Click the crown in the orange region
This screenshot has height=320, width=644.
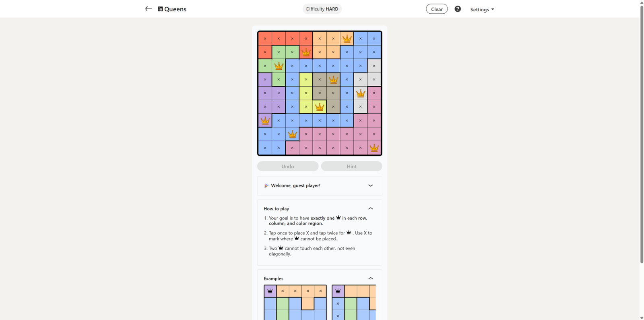coord(347,39)
